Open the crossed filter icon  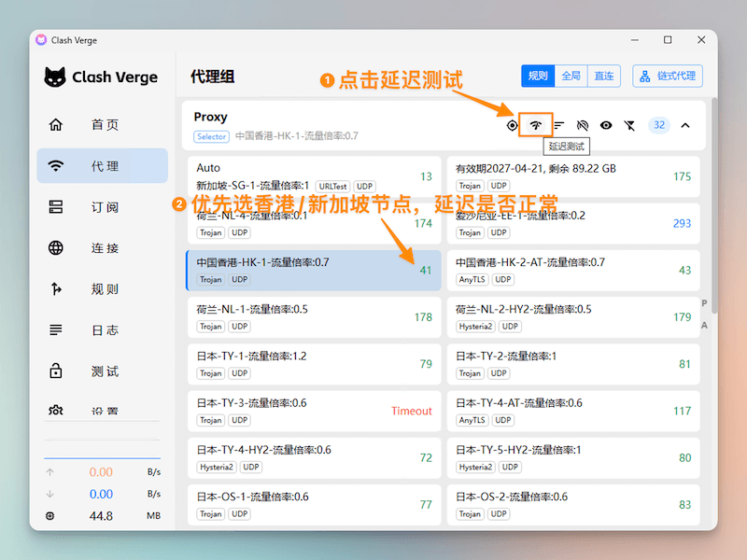point(629,125)
